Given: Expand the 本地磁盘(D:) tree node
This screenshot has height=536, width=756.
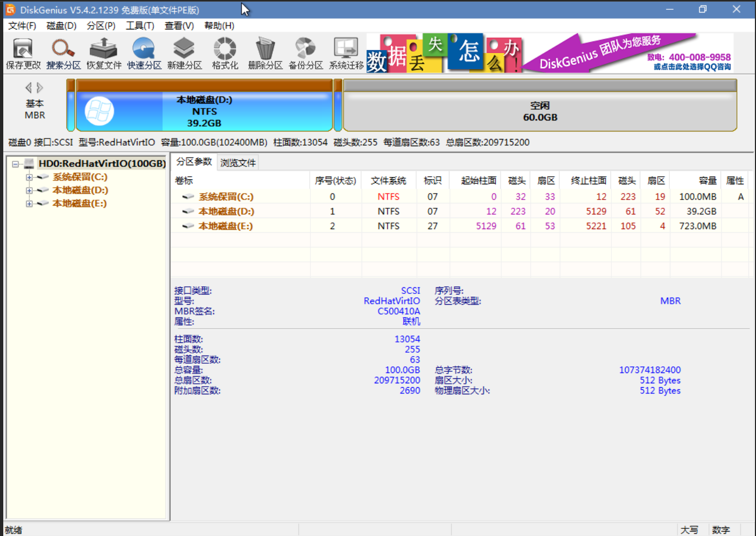Looking at the screenshot, I should point(29,190).
